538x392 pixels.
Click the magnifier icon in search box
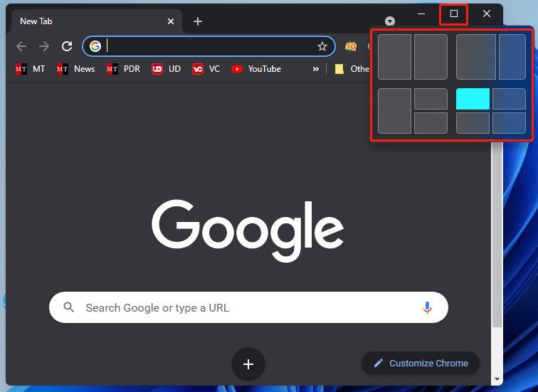coord(68,307)
